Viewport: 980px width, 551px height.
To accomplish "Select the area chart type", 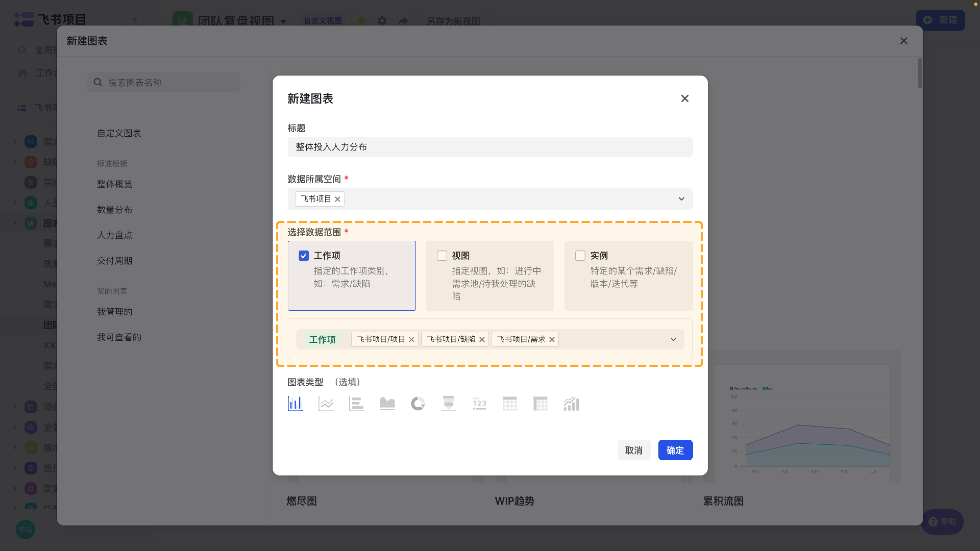I will 387,404.
